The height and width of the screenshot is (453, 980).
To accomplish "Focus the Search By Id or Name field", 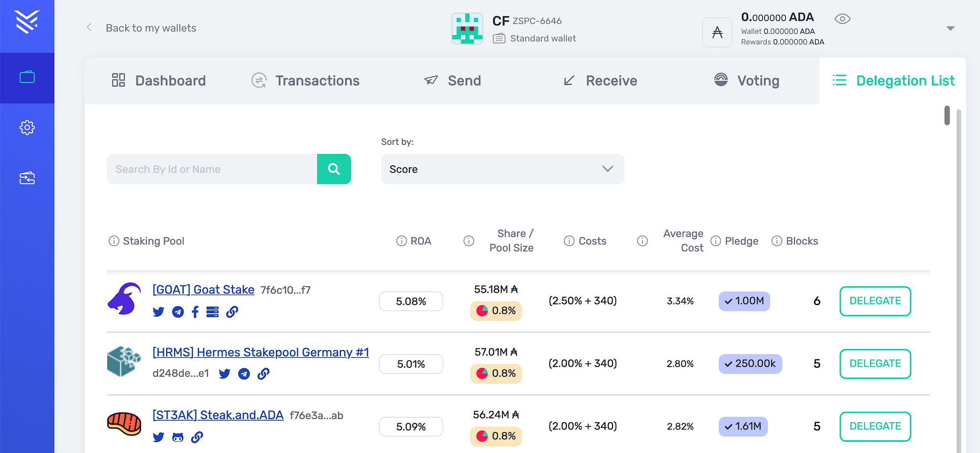I will [212, 169].
